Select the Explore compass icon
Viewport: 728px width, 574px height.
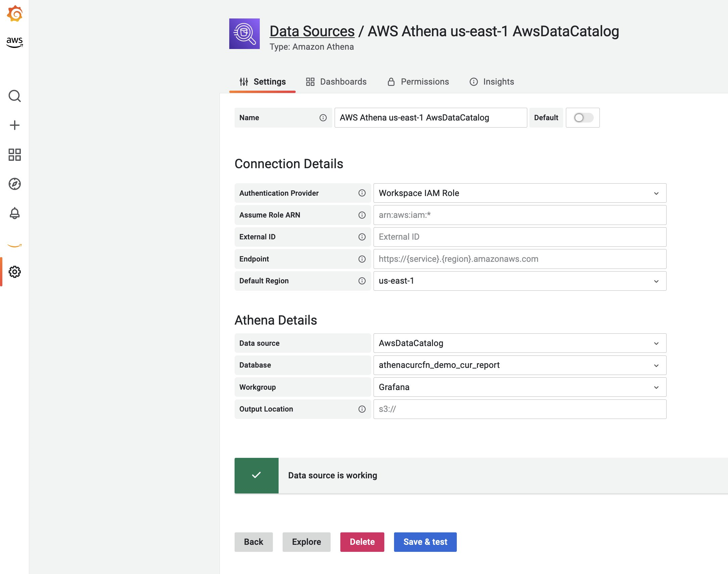coord(14,184)
